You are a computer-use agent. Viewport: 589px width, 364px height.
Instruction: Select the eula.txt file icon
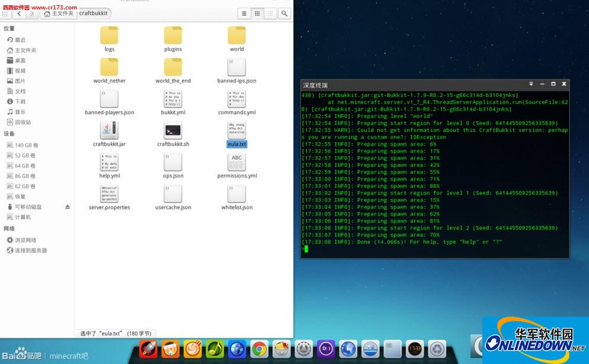[236, 131]
